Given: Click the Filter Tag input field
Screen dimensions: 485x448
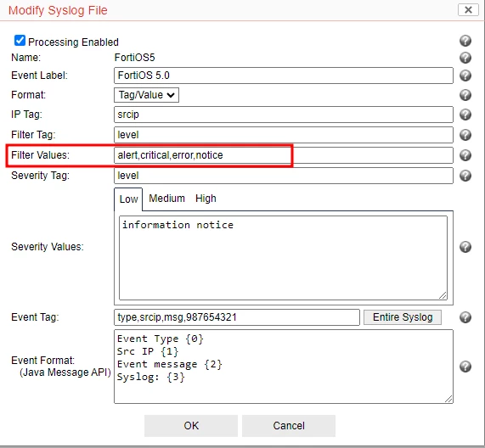Looking at the screenshot, I should click(x=284, y=135).
